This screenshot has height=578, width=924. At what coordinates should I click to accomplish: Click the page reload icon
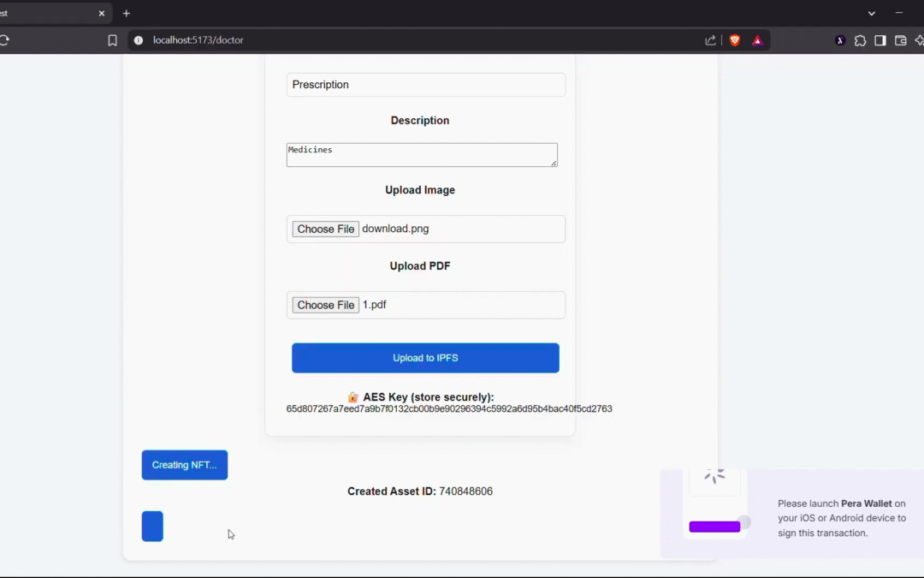click(x=7, y=39)
